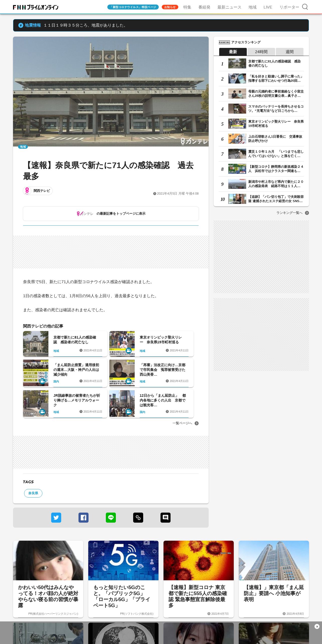
Task: Open card 東京都で新たに555人の感染確認
Action: point(199,579)
